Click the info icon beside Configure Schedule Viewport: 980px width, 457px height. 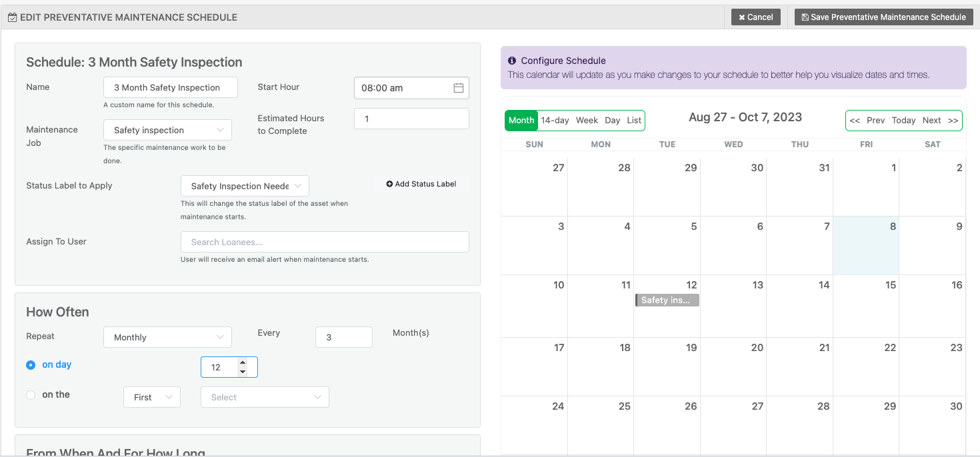[x=512, y=61]
